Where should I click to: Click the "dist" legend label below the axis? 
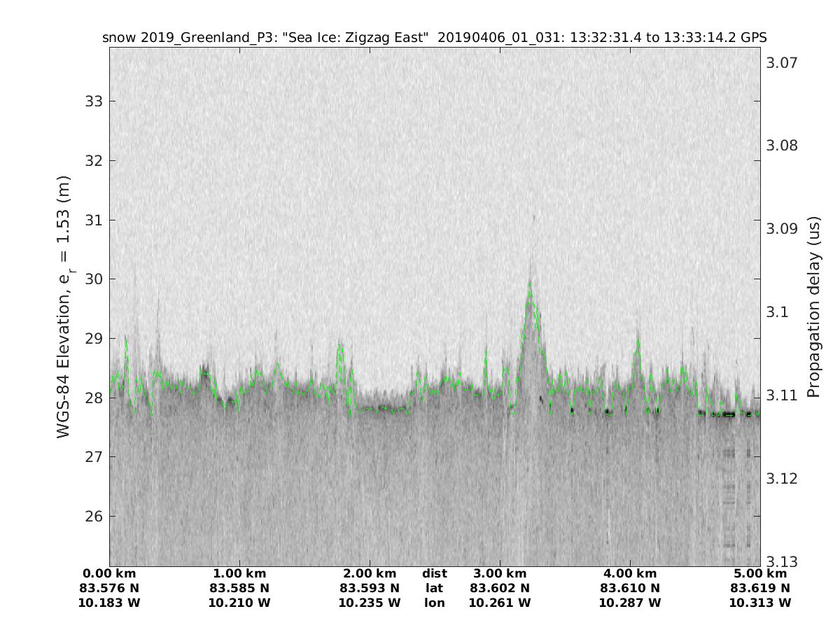[434, 574]
